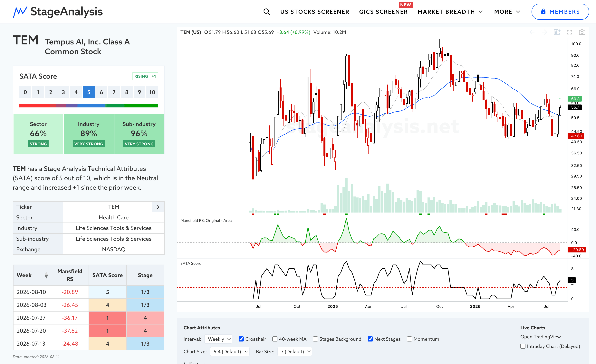Viewport: 596px width, 364px height.
Task: Take a chart snapshot with camera icon
Action: [x=582, y=32]
